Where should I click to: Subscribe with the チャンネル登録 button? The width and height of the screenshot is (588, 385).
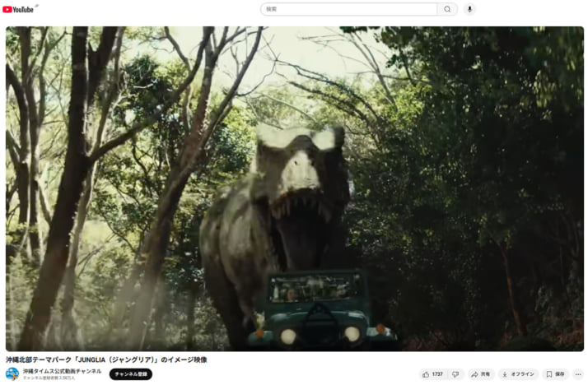pyautogui.click(x=131, y=374)
